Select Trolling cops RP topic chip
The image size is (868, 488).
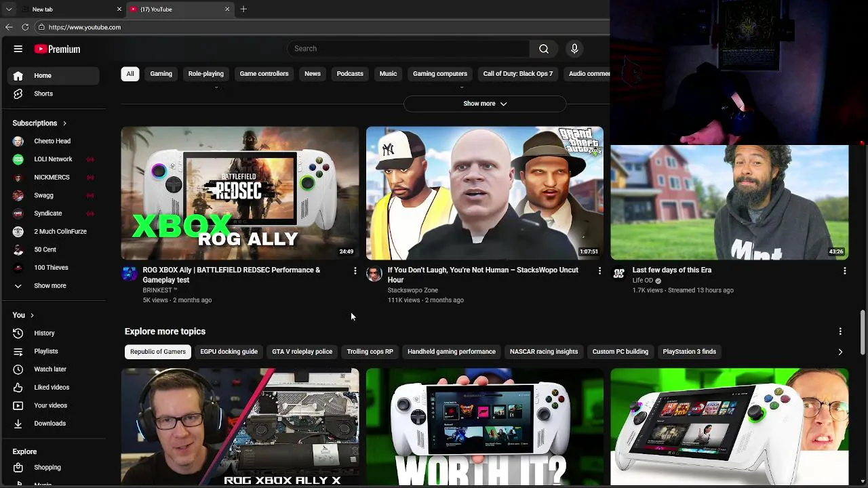click(x=370, y=352)
